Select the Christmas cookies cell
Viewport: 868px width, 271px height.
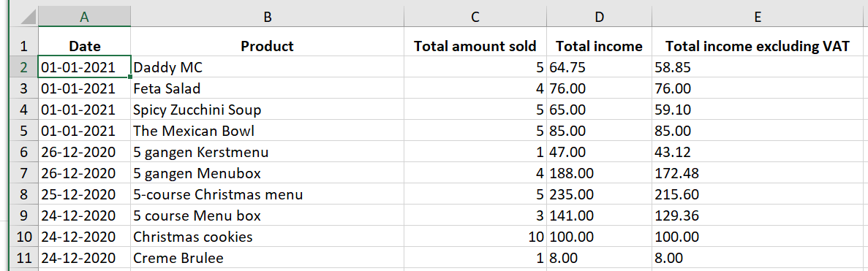(268, 237)
